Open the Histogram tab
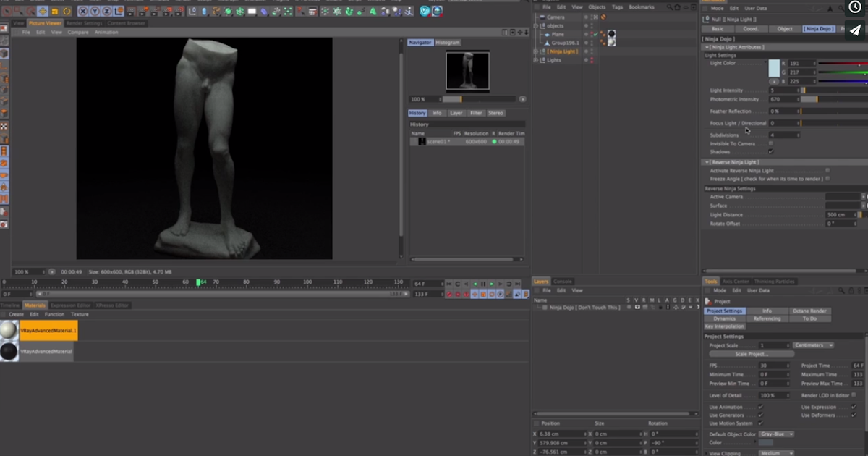 point(447,43)
